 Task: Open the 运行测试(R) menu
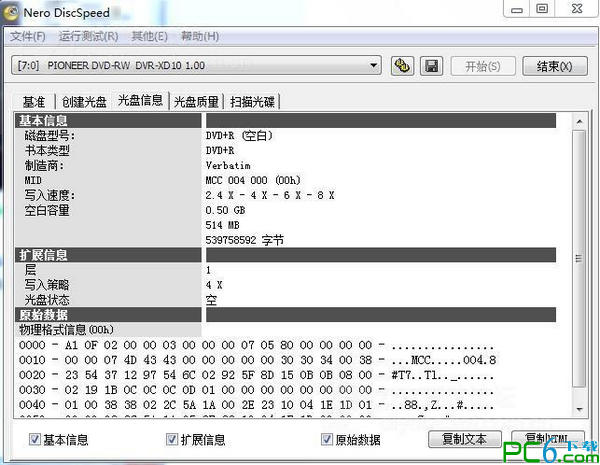click(88, 37)
